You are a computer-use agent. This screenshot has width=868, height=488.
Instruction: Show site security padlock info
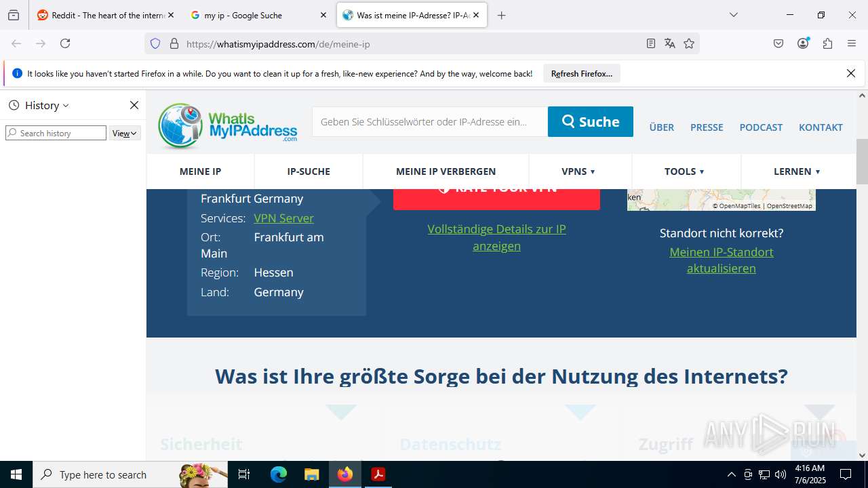pos(174,43)
